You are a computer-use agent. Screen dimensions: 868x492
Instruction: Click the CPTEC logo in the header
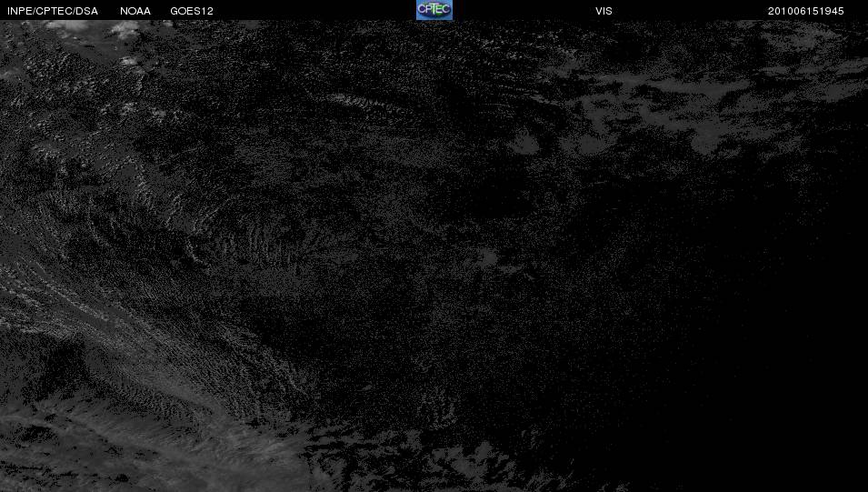tap(434, 10)
